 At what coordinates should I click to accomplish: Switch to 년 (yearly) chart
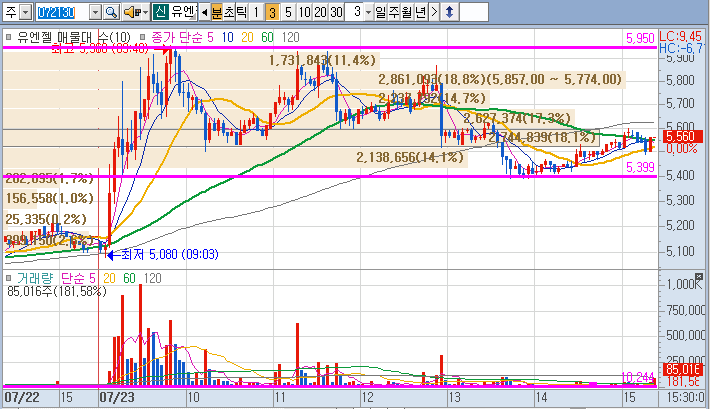pos(421,12)
